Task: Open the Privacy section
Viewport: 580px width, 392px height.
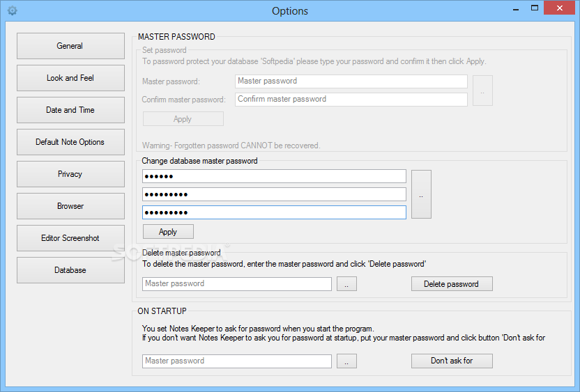Action: point(70,174)
